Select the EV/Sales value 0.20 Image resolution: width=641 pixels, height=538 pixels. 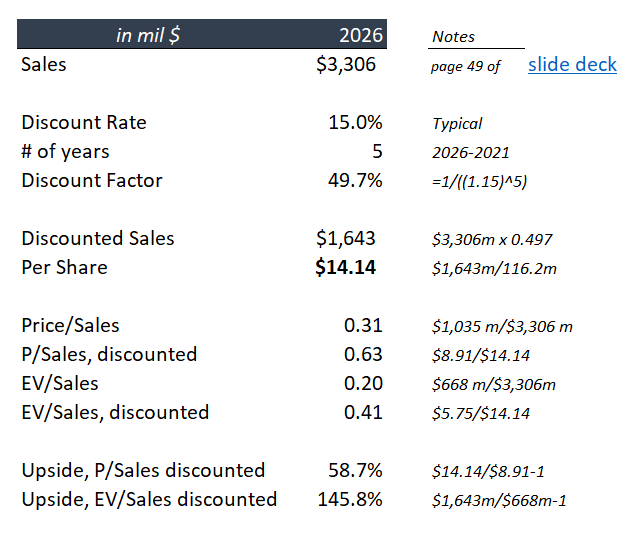coord(363,383)
